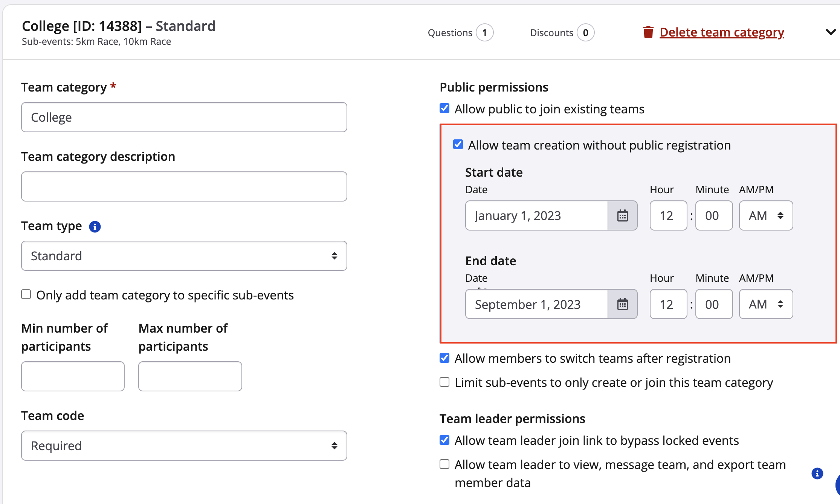Open the Team code Required dropdown
The image size is (840, 504).
184,446
